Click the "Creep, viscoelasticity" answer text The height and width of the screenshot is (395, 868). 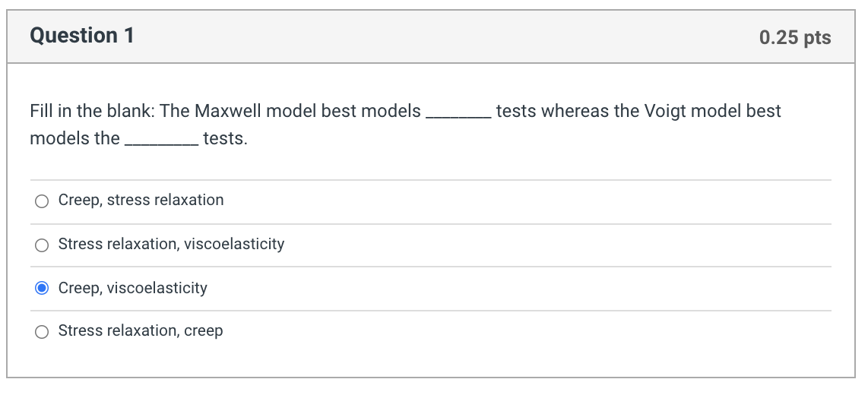(x=132, y=288)
